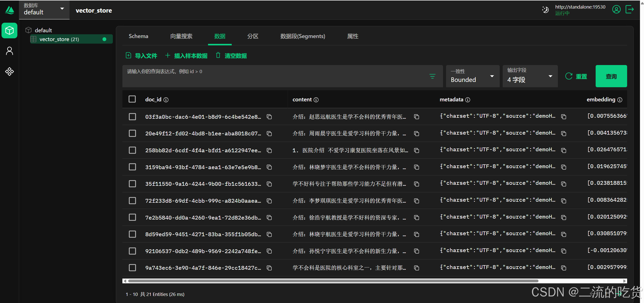
Task: Click the logout icon
Action: click(x=629, y=9)
